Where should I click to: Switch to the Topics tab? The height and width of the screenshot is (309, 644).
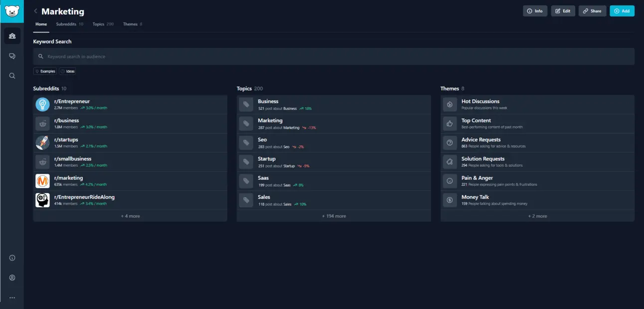click(103, 24)
